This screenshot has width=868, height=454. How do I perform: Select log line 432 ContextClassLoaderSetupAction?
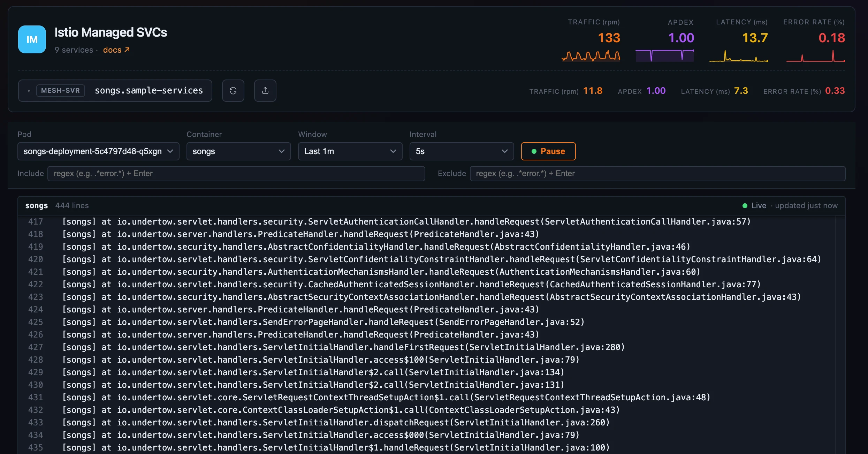(341, 410)
